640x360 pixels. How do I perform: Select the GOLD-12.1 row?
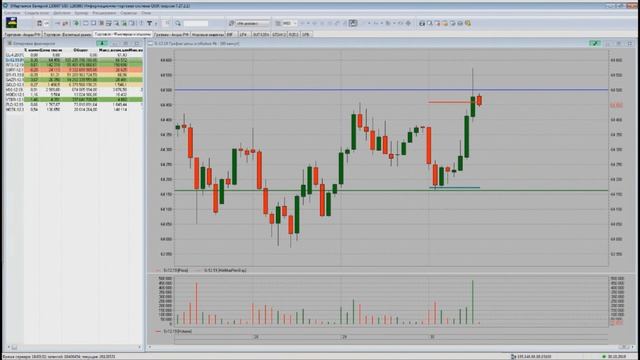pyautogui.click(x=73, y=84)
